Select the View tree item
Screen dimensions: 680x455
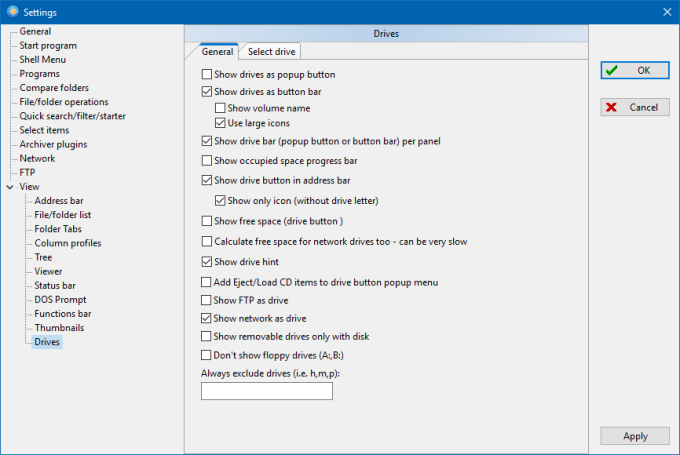(29, 187)
